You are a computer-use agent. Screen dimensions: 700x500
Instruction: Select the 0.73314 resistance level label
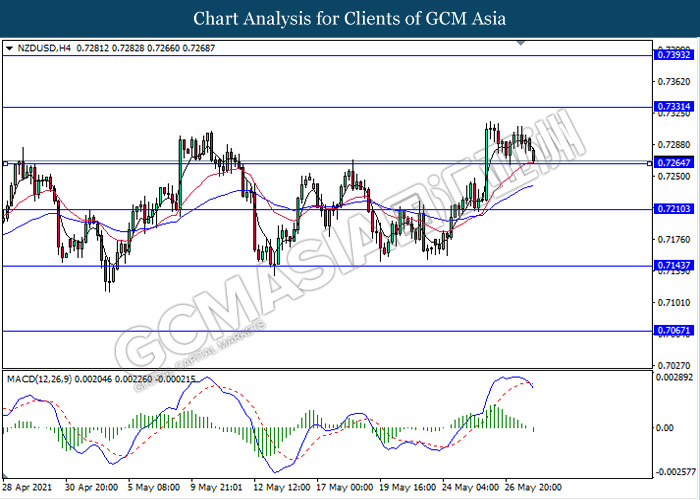point(674,107)
